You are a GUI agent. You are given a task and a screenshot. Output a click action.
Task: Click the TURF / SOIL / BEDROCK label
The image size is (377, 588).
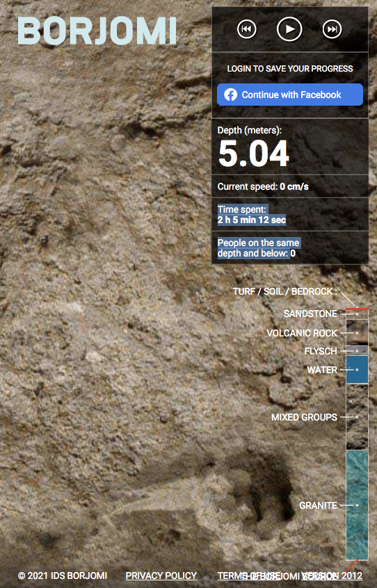pyautogui.click(x=284, y=291)
